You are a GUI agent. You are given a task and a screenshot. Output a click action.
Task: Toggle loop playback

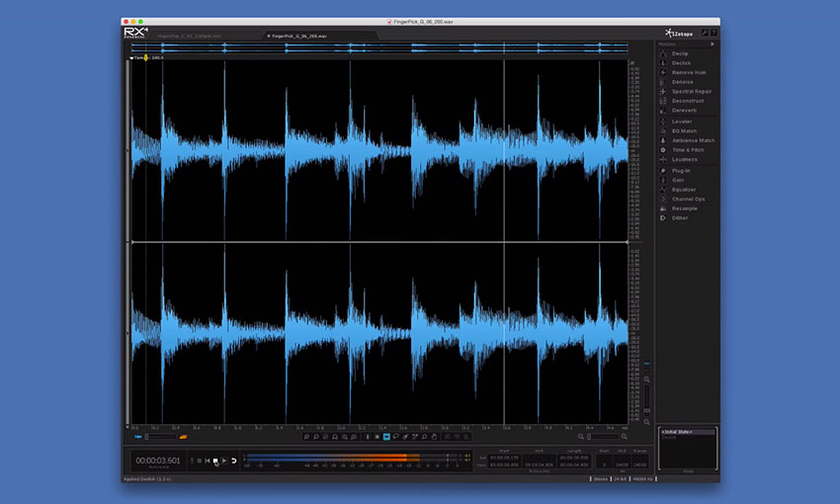(x=234, y=461)
